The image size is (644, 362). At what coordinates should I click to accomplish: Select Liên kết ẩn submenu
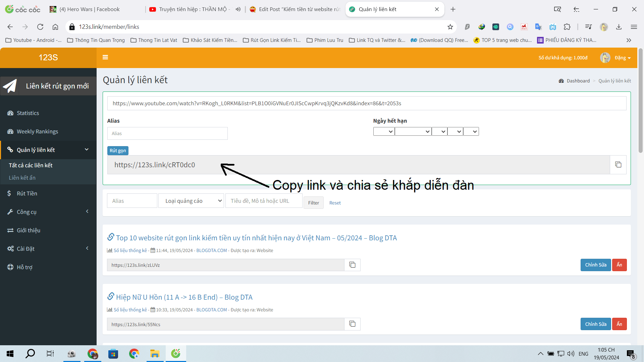22,178
